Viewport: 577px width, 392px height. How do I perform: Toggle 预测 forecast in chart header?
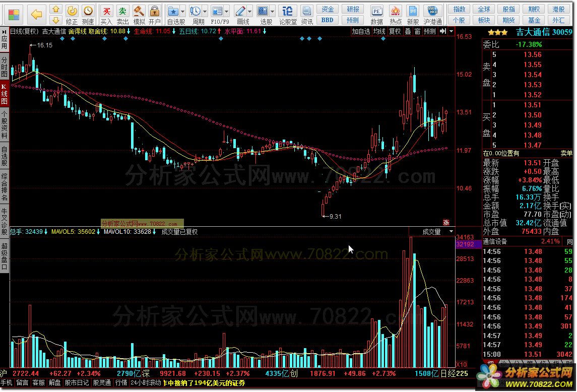[430, 31]
